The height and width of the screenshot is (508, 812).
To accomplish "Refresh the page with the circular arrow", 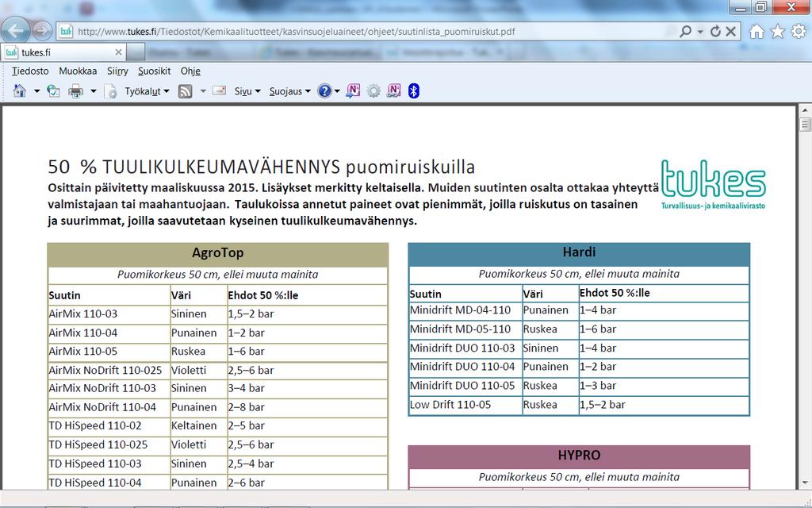I will coord(716,32).
